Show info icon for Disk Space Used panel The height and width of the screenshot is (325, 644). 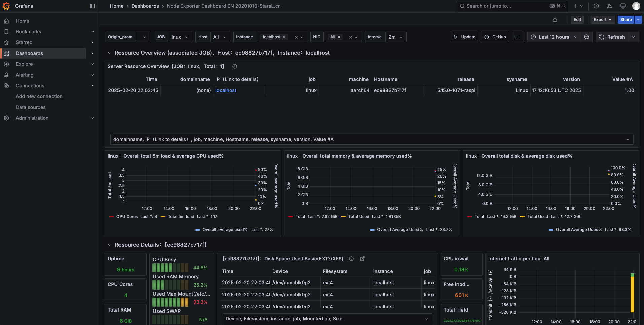351,259
